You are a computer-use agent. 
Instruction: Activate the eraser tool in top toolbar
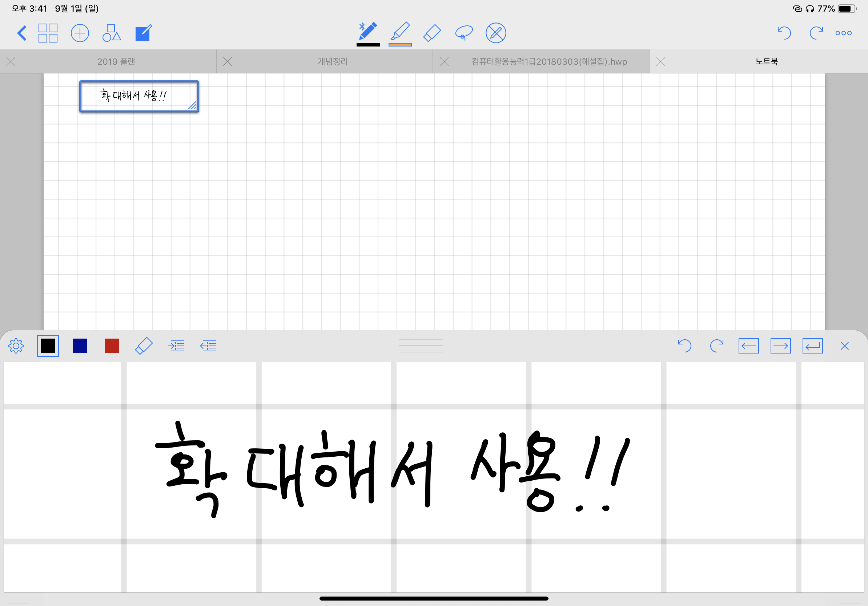point(432,33)
